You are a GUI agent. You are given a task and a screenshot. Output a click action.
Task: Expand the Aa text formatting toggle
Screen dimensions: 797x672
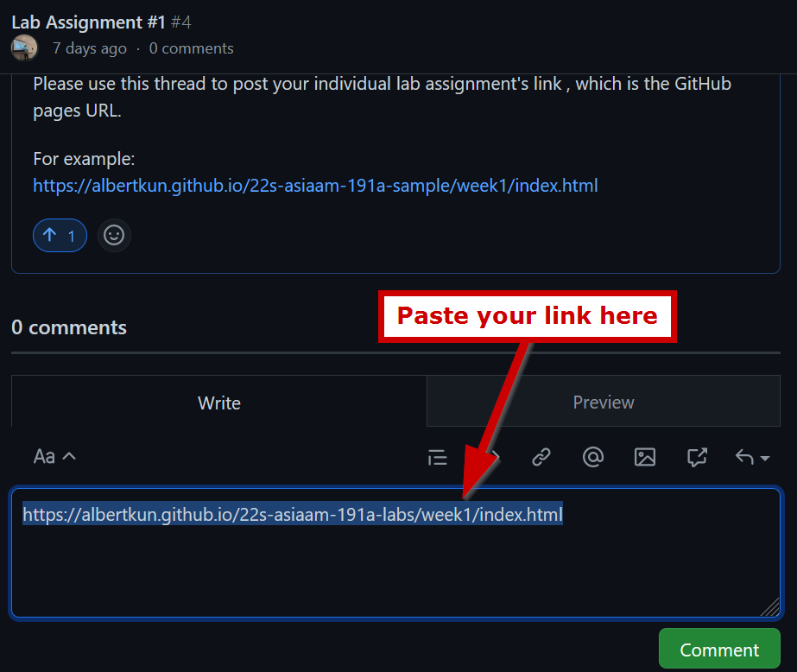point(54,456)
